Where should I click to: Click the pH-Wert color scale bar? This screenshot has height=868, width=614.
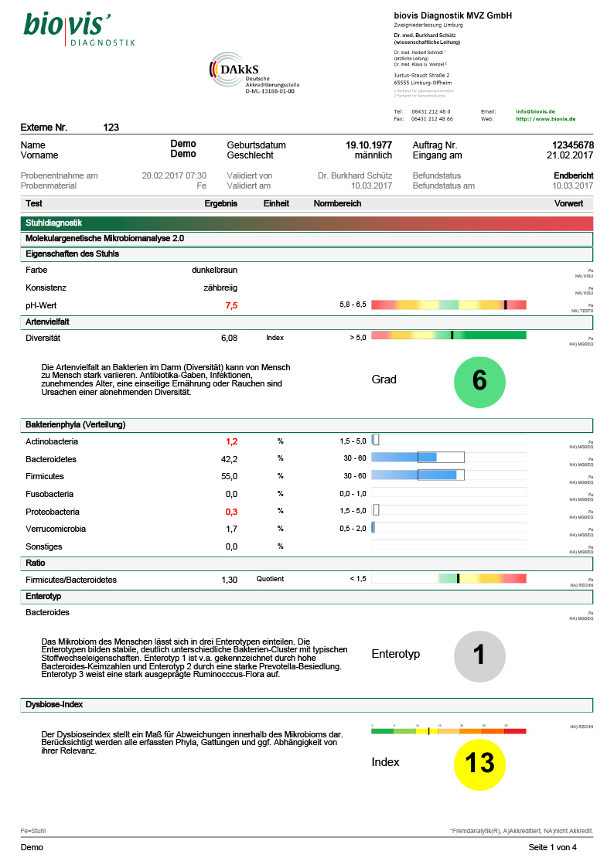coord(449,305)
